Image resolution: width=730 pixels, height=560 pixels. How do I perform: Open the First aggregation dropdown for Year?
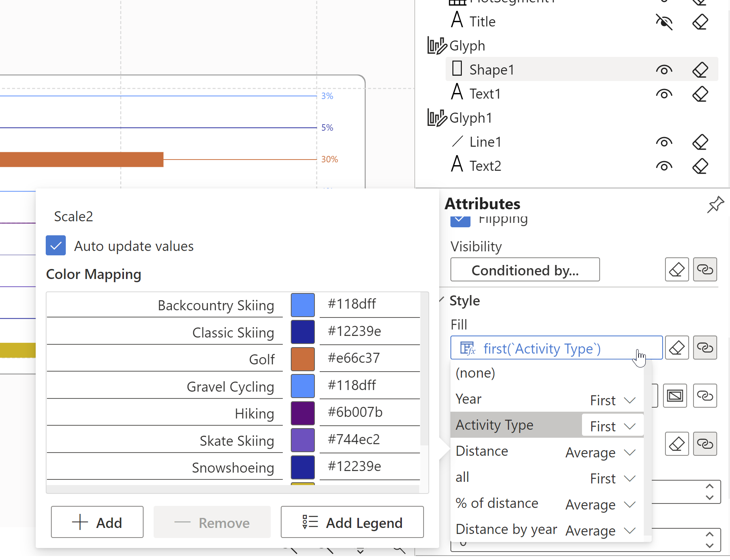[x=612, y=400]
